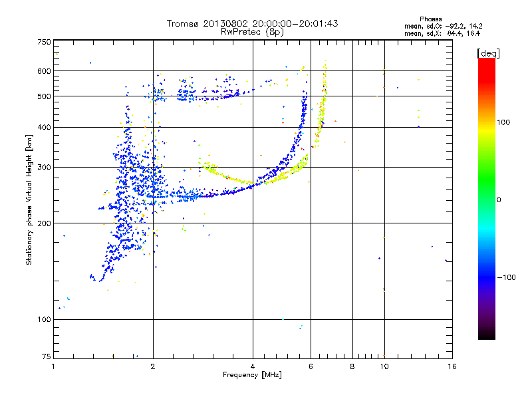Viewport: 532px width, 399px height.
Task: Click the y-axis label '400'
Action: 45,127
